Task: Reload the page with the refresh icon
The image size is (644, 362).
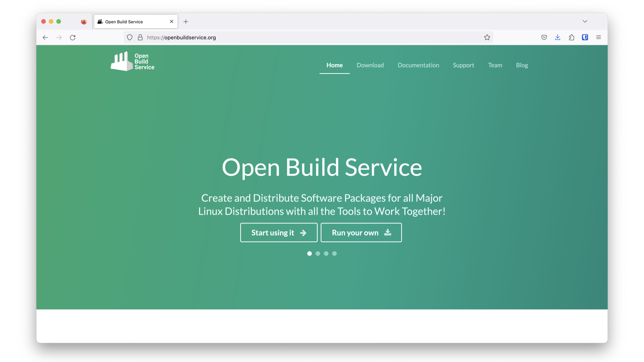Action: [x=73, y=38]
